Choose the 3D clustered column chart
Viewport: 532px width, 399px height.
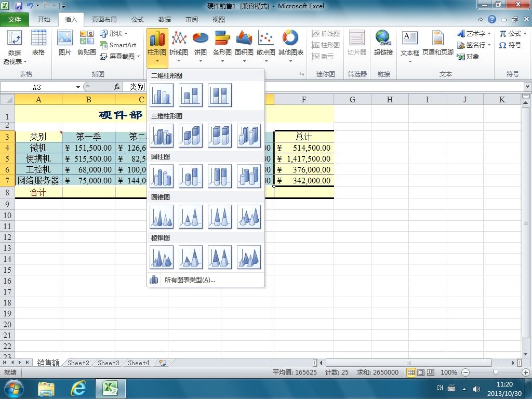[x=162, y=136]
